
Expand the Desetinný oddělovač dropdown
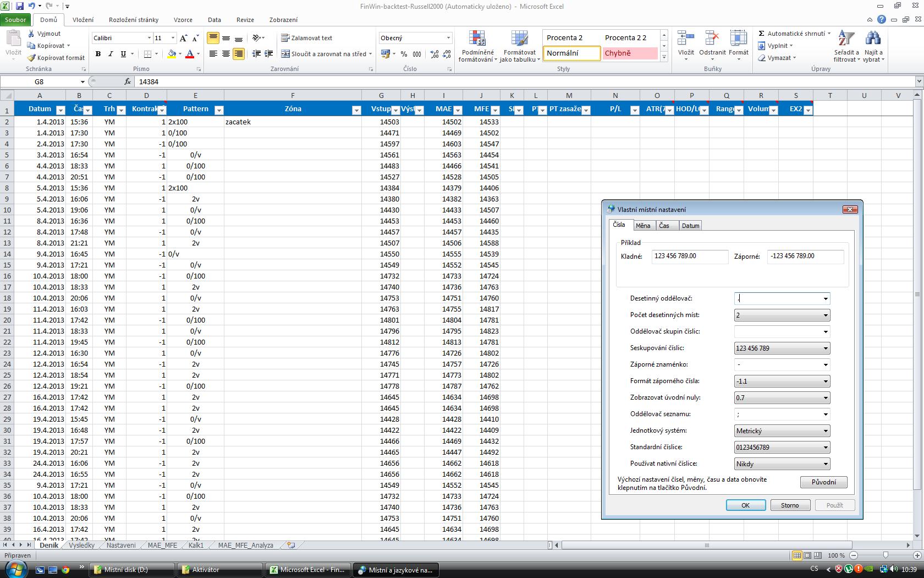[825, 299]
